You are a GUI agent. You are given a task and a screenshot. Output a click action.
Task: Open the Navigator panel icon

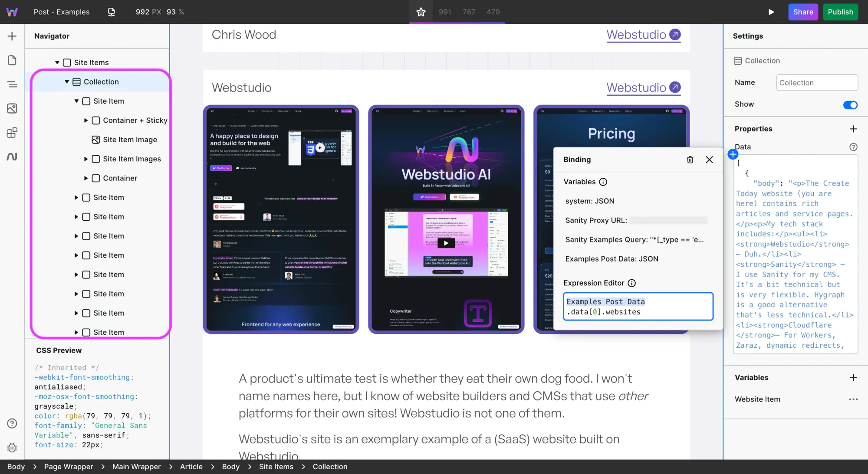point(12,84)
